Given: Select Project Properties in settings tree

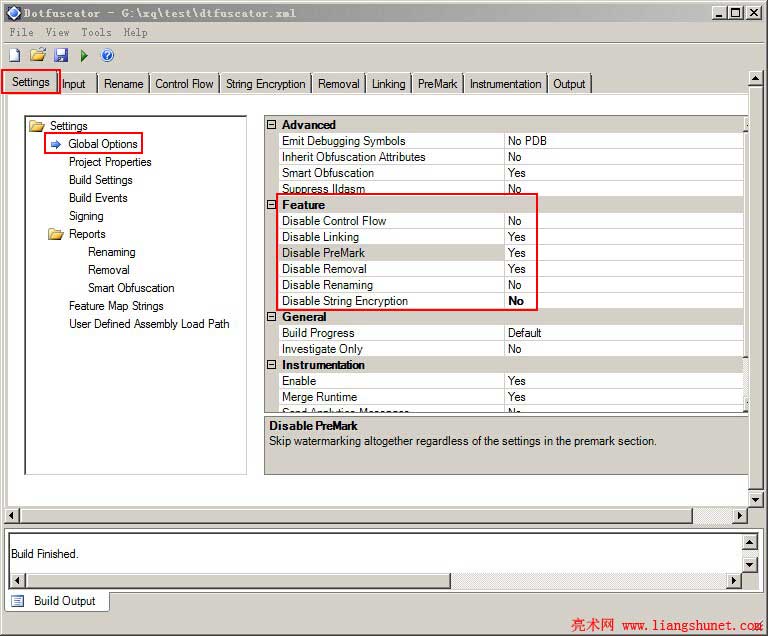Looking at the screenshot, I should coord(110,162).
